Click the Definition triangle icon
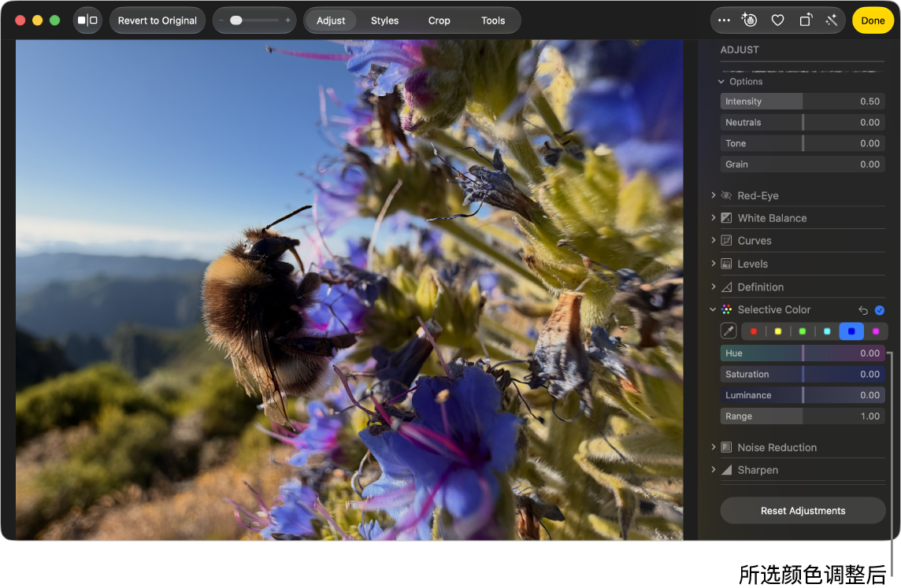 coord(726,287)
